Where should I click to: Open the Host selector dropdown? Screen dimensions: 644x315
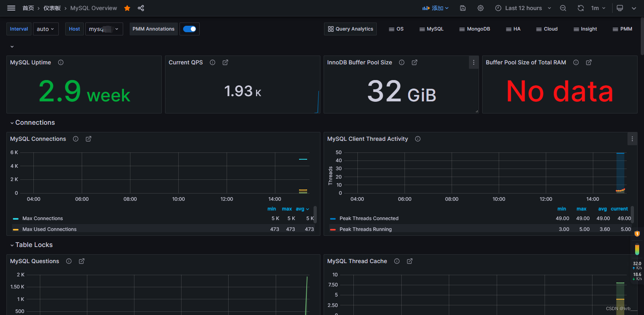104,29
